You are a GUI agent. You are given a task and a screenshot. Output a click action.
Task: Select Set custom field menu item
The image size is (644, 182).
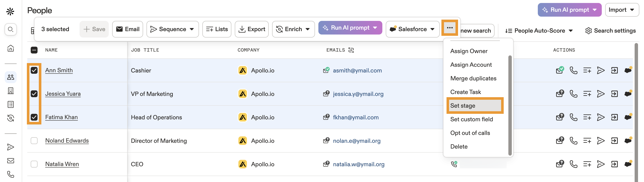tap(471, 119)
